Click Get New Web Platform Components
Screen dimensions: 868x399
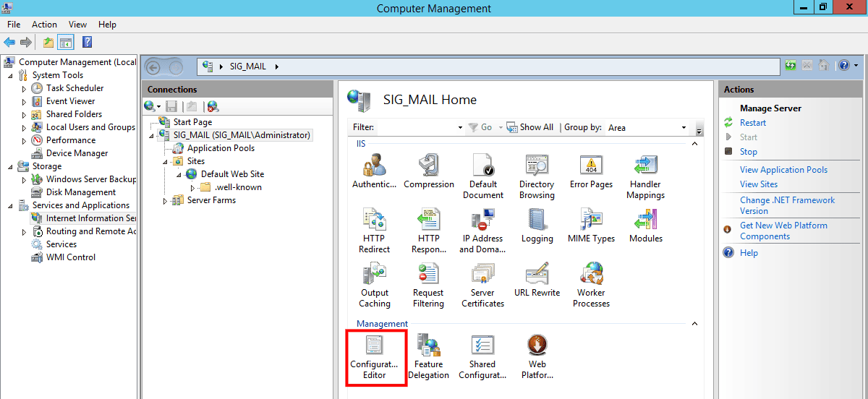783,231
